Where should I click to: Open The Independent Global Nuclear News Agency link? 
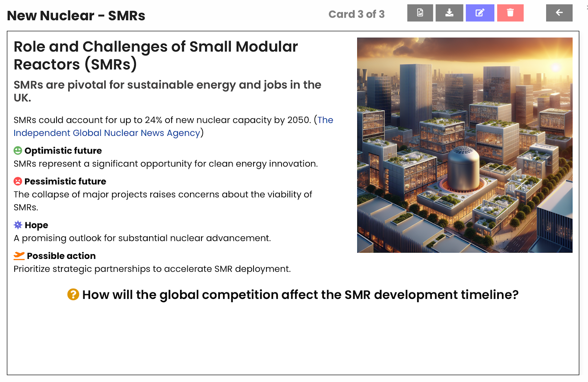[x=173, y=126]
